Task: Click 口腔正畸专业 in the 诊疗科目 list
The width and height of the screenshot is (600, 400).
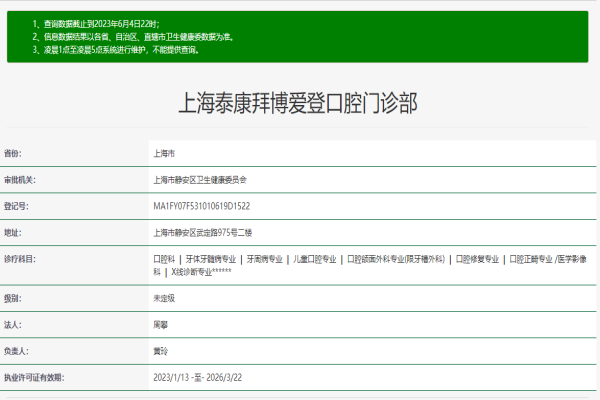Action: point(531,260)
